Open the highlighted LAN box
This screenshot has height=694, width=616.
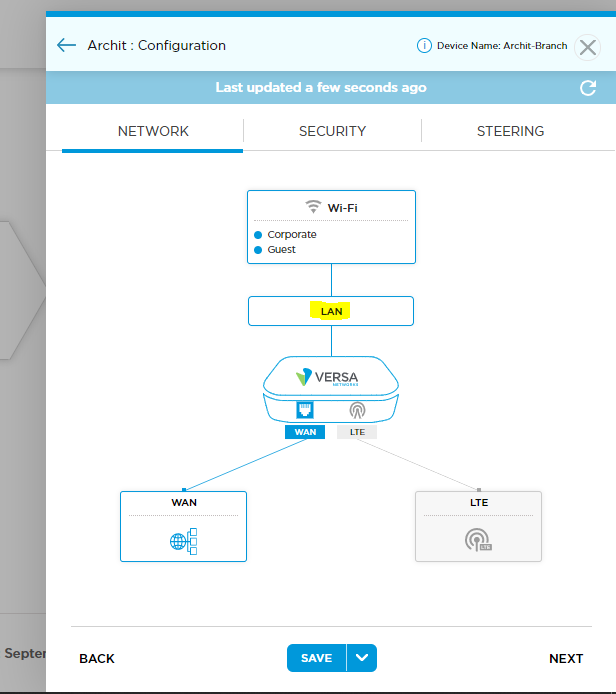(x=331, y=311)
